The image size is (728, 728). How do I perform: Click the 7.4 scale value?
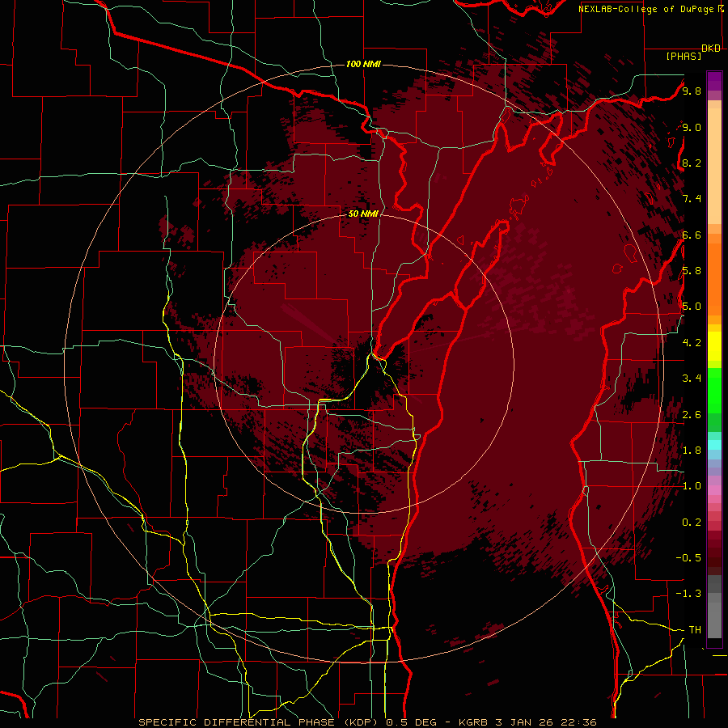click(x=692, y=199)
